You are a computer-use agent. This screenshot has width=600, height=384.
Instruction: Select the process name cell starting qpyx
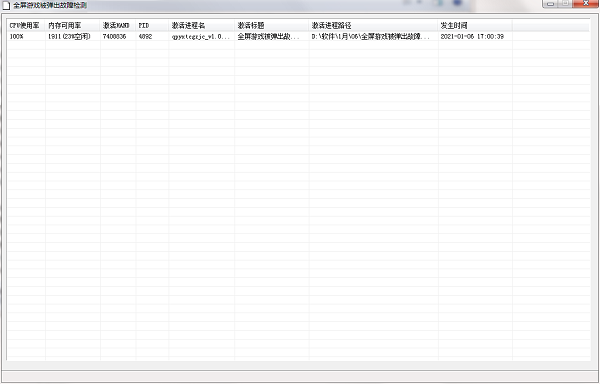coord(202,36)
